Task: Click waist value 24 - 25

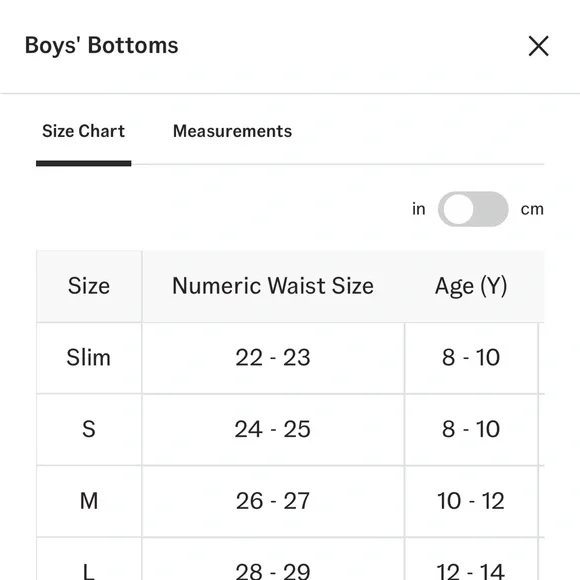Action: pyautogui.click(x=273, y=429)
